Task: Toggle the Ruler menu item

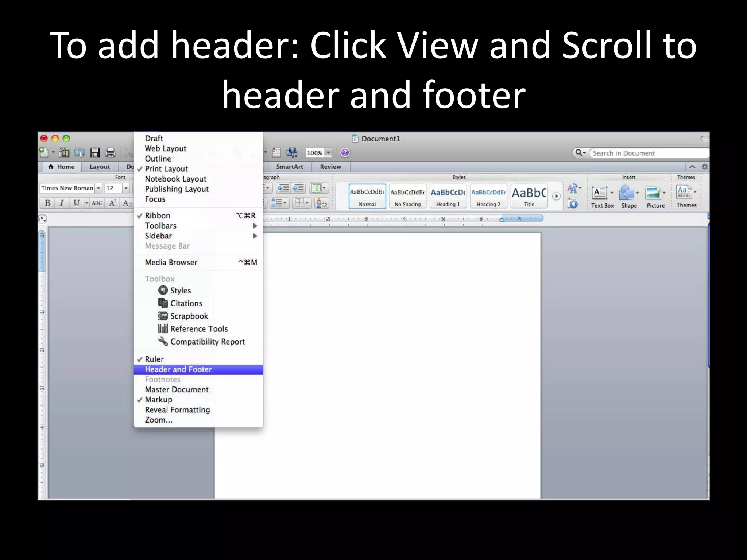Action: coord(198,359)
